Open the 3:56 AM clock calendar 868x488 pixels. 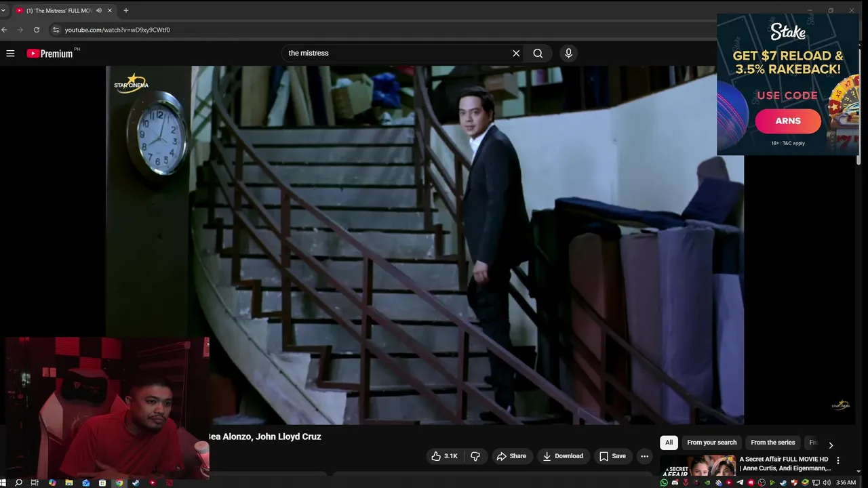pos(846,483)
